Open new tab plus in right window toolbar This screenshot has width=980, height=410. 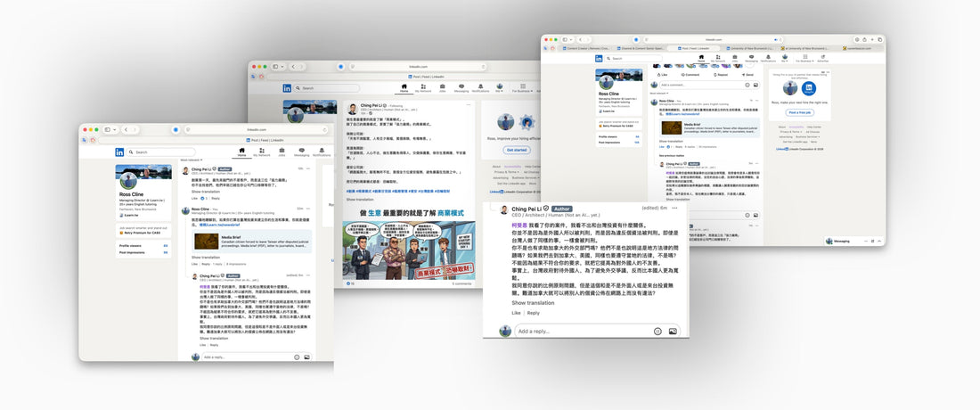872,39
